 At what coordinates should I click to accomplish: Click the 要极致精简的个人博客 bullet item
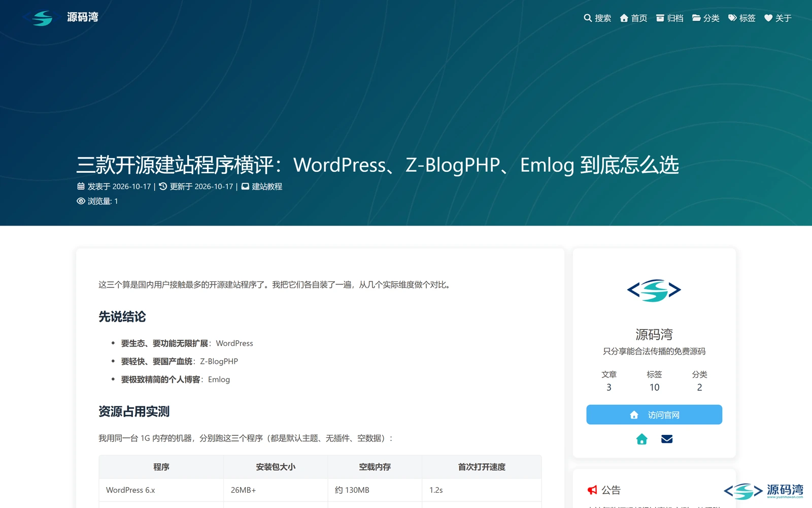pos(176,379)
